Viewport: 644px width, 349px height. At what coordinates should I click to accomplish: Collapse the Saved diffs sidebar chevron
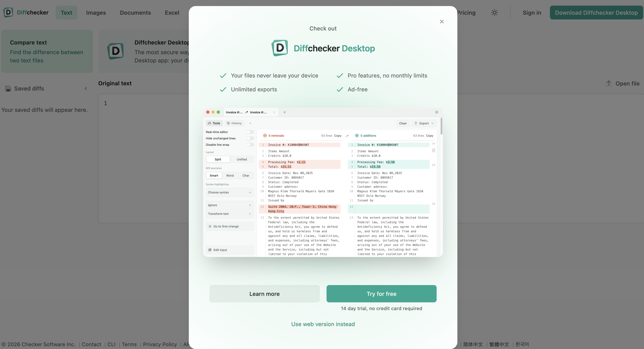[86, 89]
